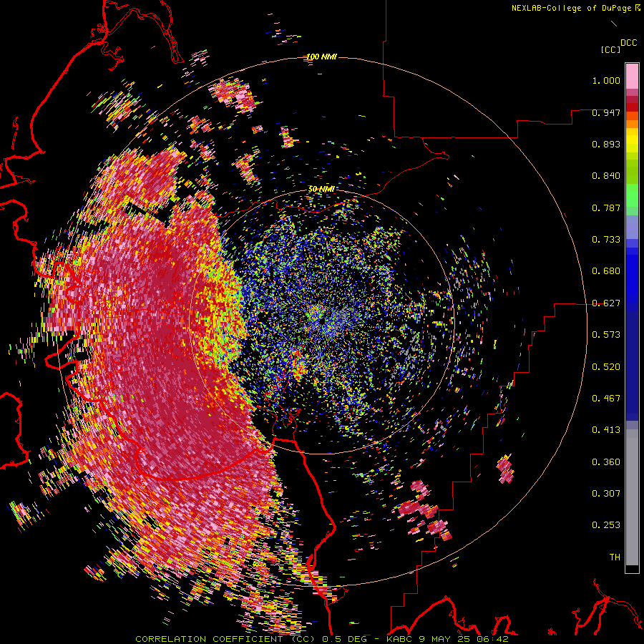Select the 0.467 legend value
The height and width of the screenshot is (644, 644).
[606, 399]
